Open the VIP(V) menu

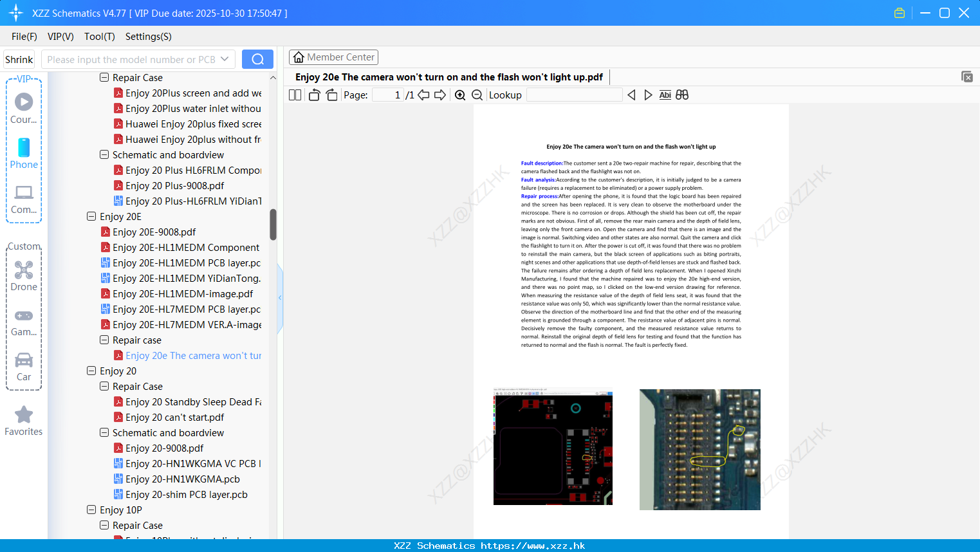[60, 37]
